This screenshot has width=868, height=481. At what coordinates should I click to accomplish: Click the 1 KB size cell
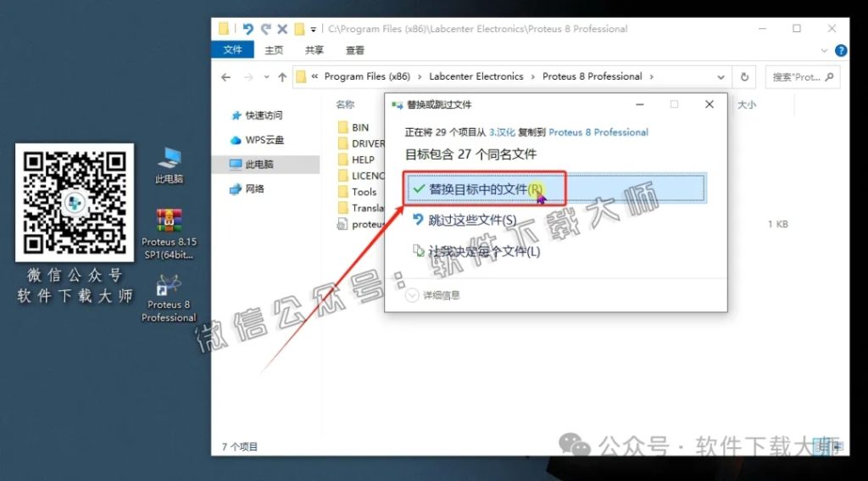pos(777,225)
